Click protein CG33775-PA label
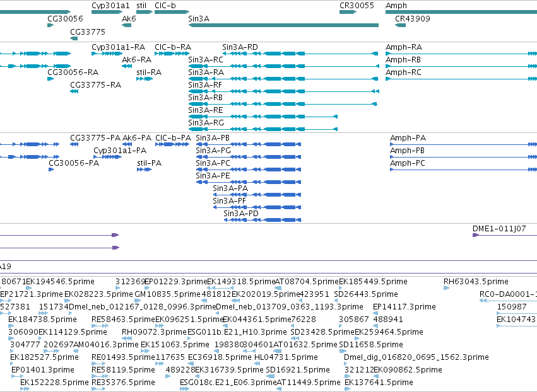 95,138
